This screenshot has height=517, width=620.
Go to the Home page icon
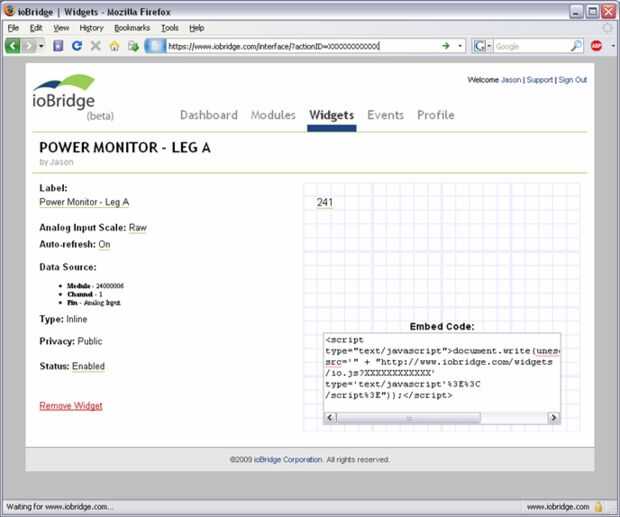[114, 46]
